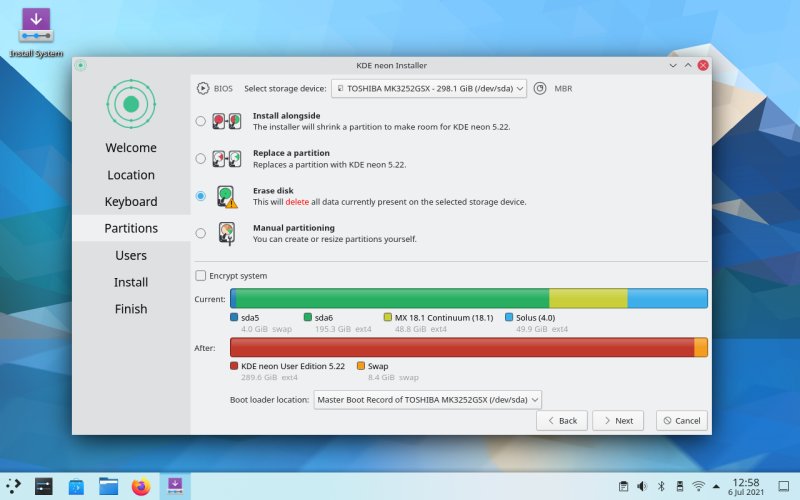Select the Install alongside option
The image size is (800, 500).
(x=201, y=121)
